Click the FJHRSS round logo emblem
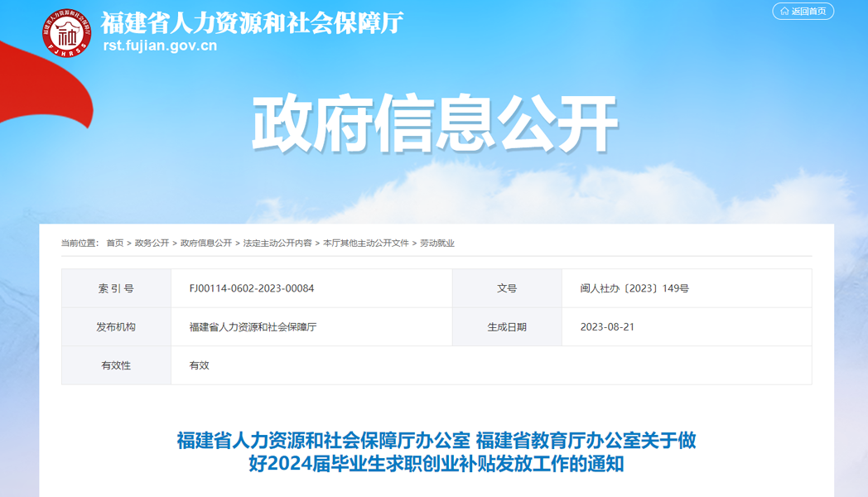The height and width of the screenshot is (497, 868). (x=67, y=33)
